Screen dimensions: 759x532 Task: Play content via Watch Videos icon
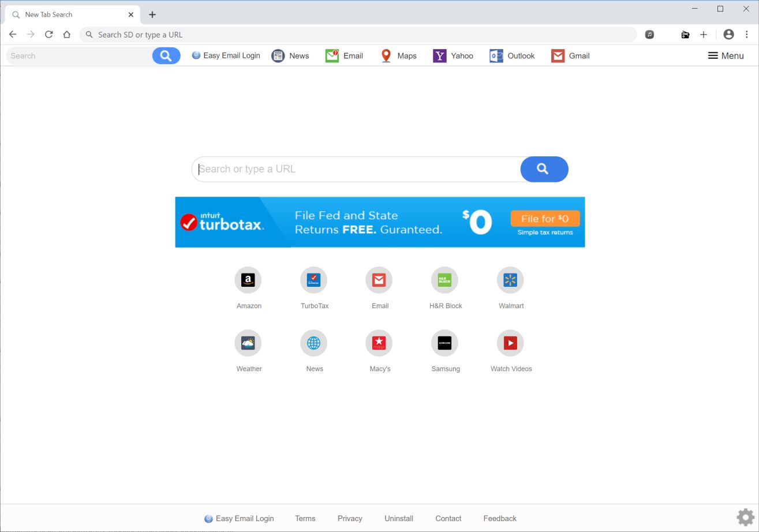(510, 342)
